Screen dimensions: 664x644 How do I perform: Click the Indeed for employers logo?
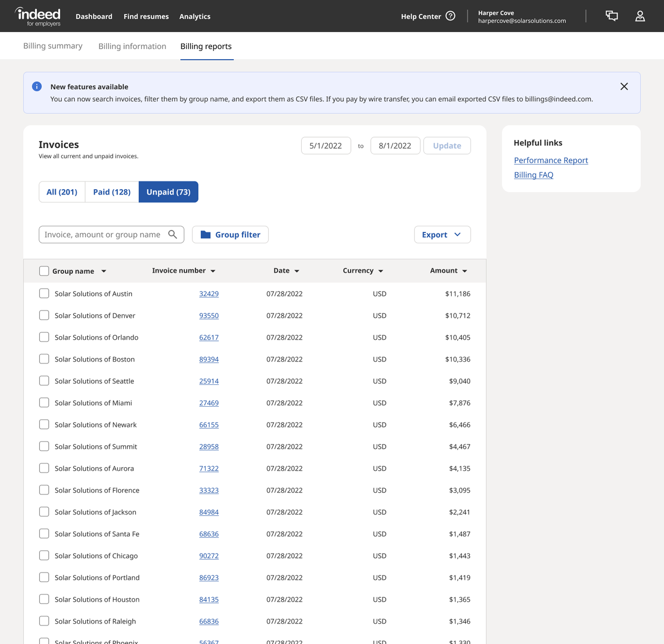[37, 17]
